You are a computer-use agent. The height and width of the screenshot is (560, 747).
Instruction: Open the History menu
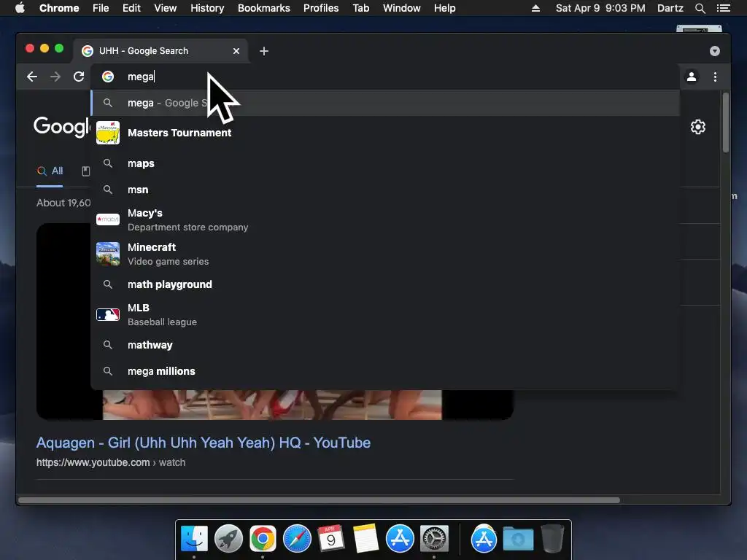(207, 8)
